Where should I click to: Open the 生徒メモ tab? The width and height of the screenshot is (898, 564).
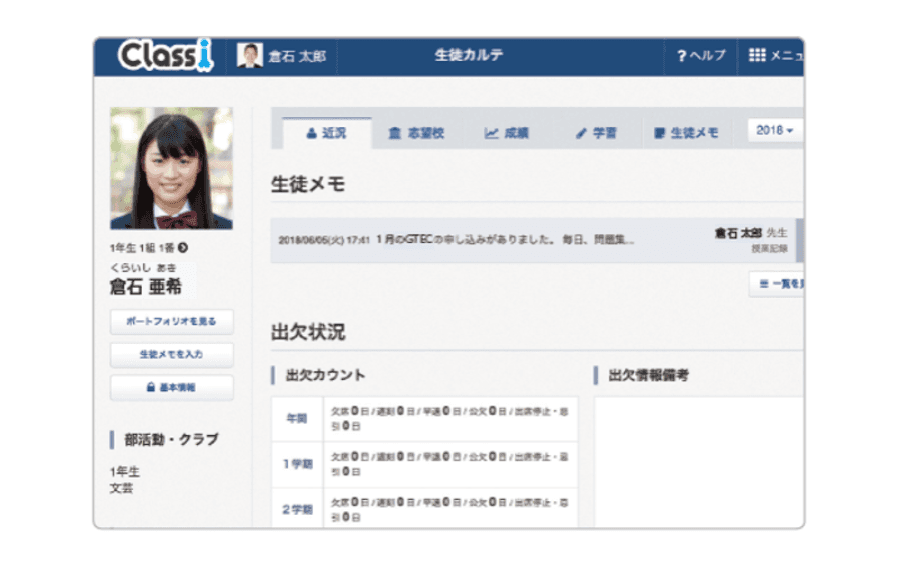[686, 133]
